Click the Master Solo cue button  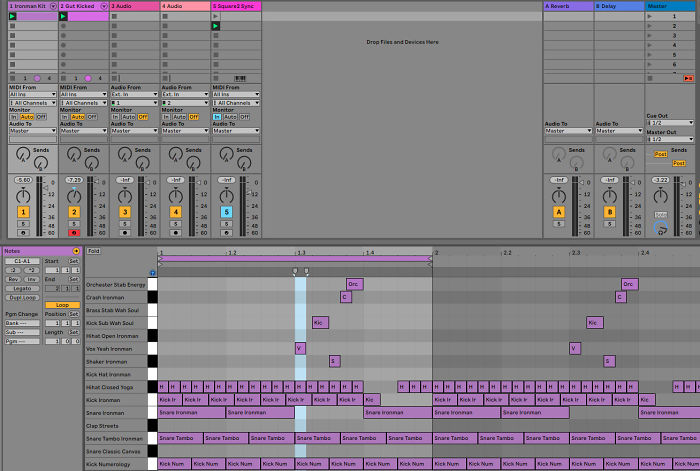660,215
